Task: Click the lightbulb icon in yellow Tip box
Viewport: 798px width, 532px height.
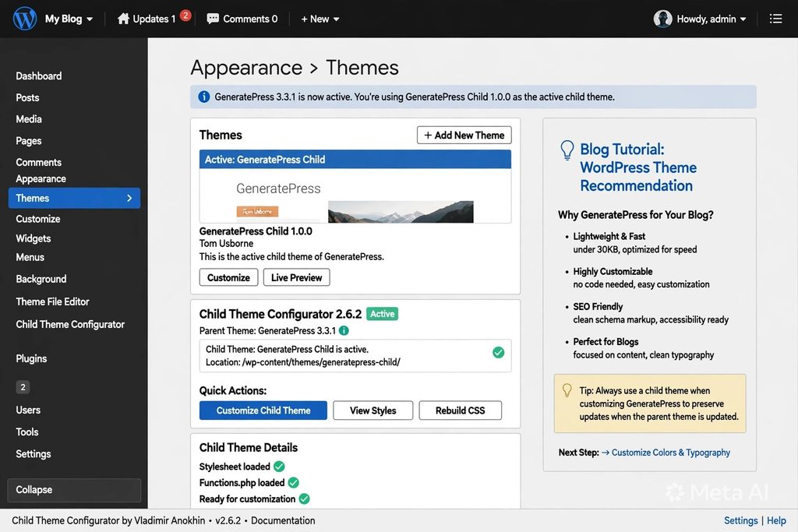Action: [x=567, y=390]
